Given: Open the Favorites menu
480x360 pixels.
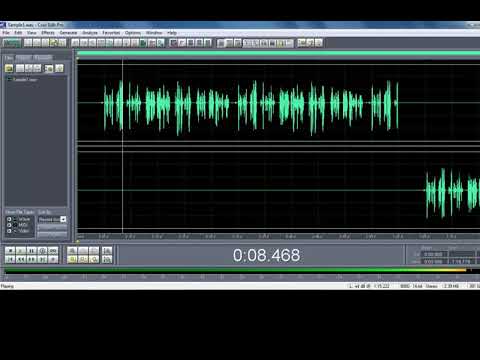Looking at the screenshot, I should pos(111,33).
